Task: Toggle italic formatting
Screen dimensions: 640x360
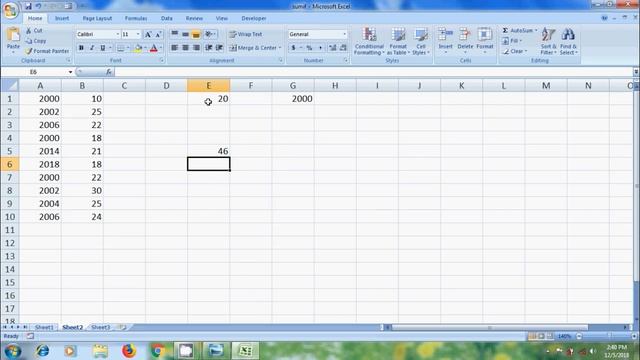Action: (92, 48)
